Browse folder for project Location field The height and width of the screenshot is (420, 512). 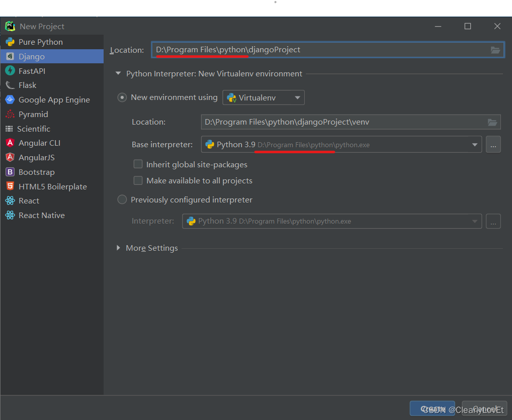(495, 50)
